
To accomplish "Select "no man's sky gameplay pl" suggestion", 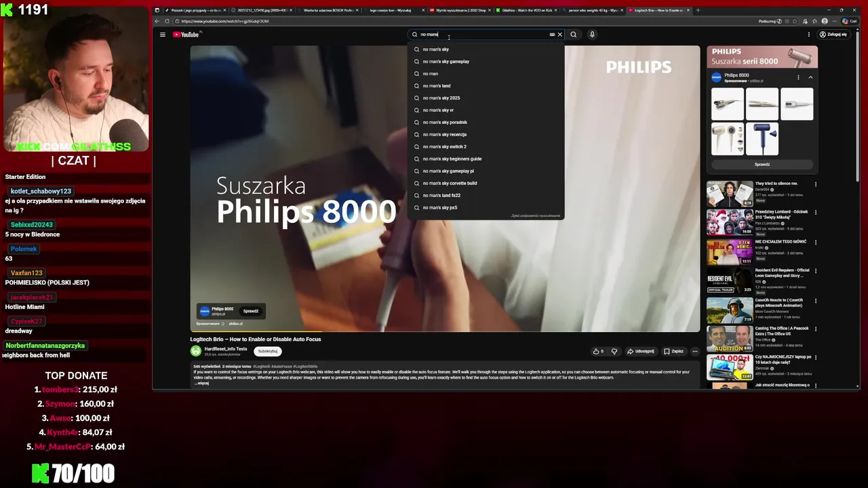I will (486, 171).
